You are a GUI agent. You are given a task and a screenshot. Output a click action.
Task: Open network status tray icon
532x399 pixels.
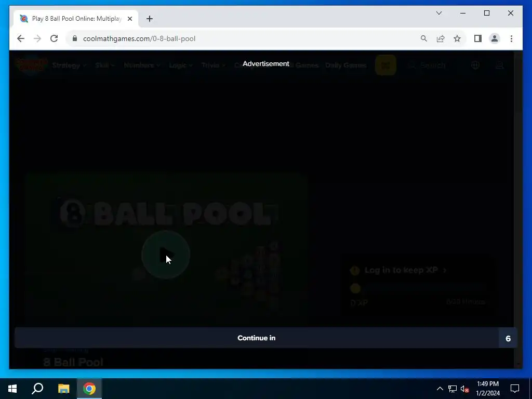pos(453,389)
